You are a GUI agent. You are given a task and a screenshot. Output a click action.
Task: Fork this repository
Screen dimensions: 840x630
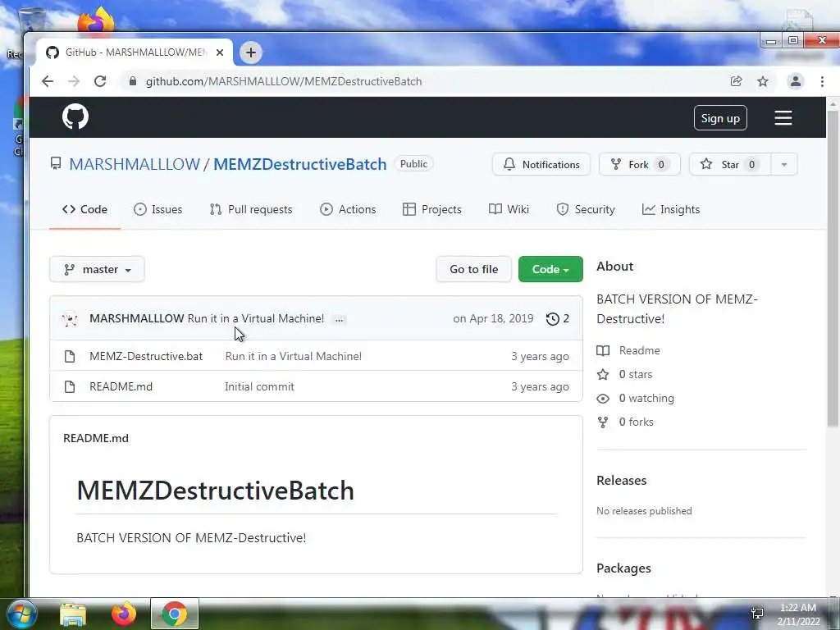(640, 164)
